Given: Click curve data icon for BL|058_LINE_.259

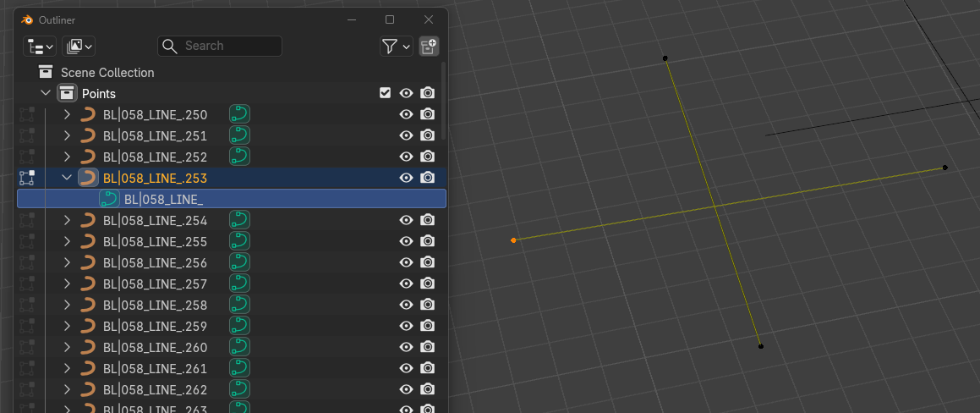Looking at the screenshot, I should [x=239, y=325].
